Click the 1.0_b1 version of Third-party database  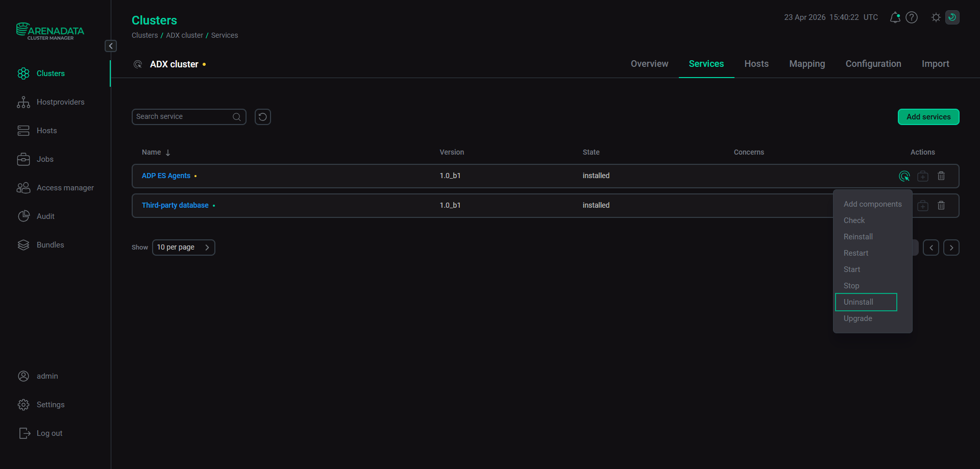(450, 206)
